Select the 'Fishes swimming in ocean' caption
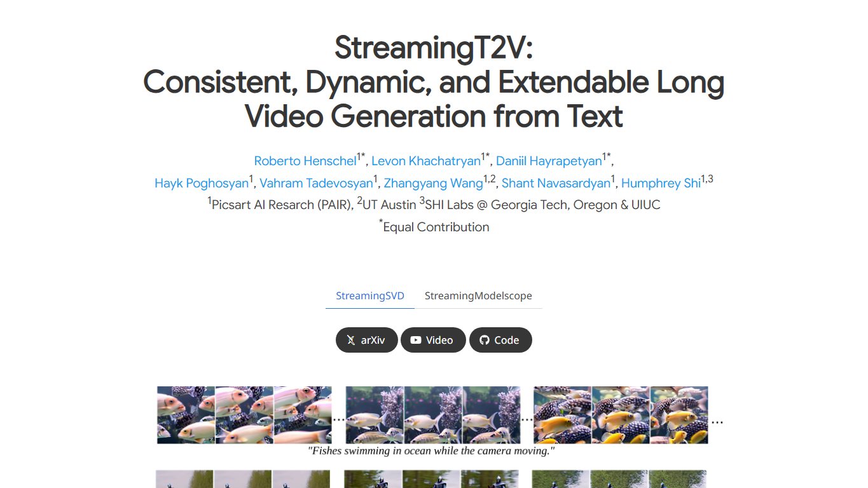This screenshot has width=868, height=488. click(432, 451)
